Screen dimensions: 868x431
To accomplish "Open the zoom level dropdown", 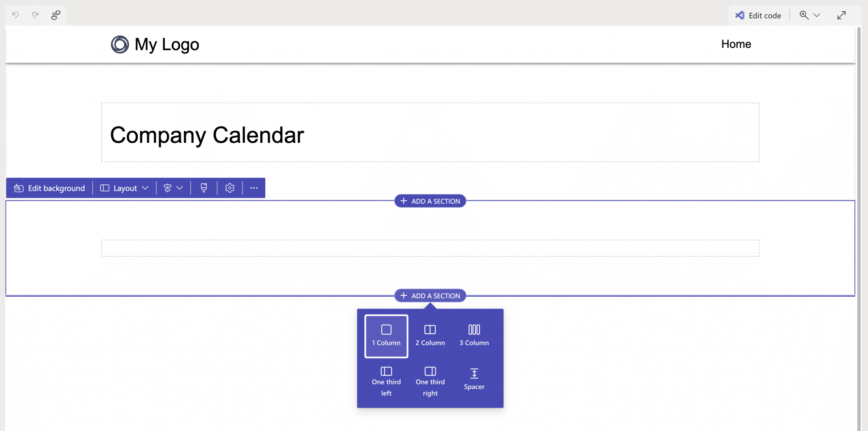I will click(x=817, y=15).
